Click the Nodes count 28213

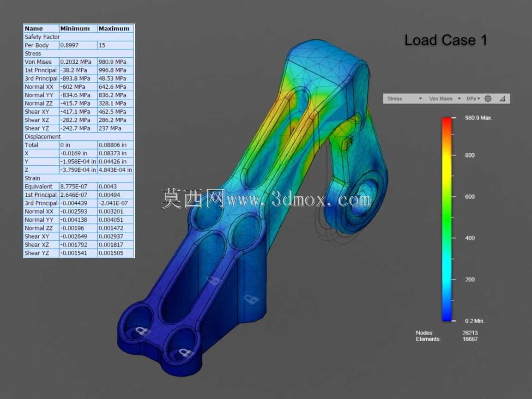point(470,333)
